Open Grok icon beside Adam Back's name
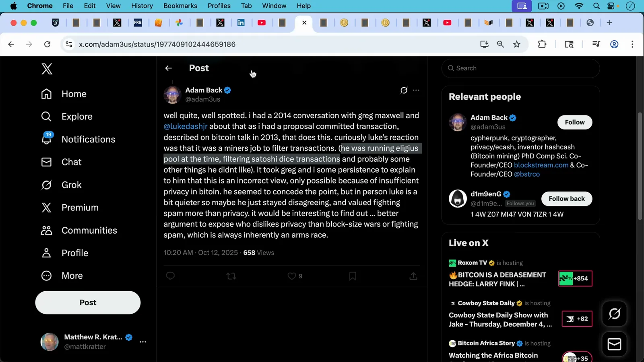 point(404,90)
